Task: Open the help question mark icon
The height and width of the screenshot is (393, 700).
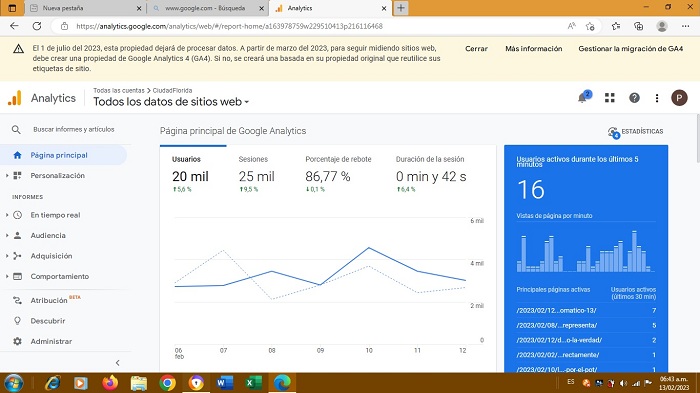Action: coord(634,98)
